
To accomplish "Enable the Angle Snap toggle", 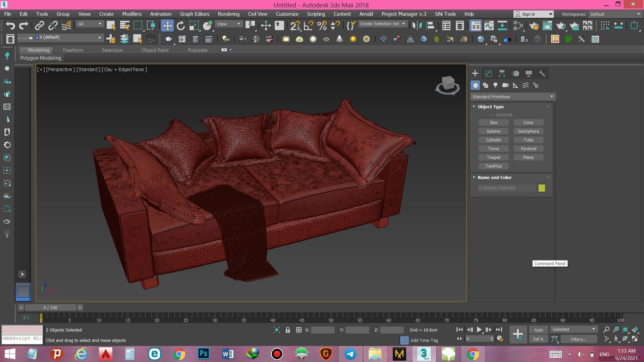I will pyautogui.click(x=309, y=25).
